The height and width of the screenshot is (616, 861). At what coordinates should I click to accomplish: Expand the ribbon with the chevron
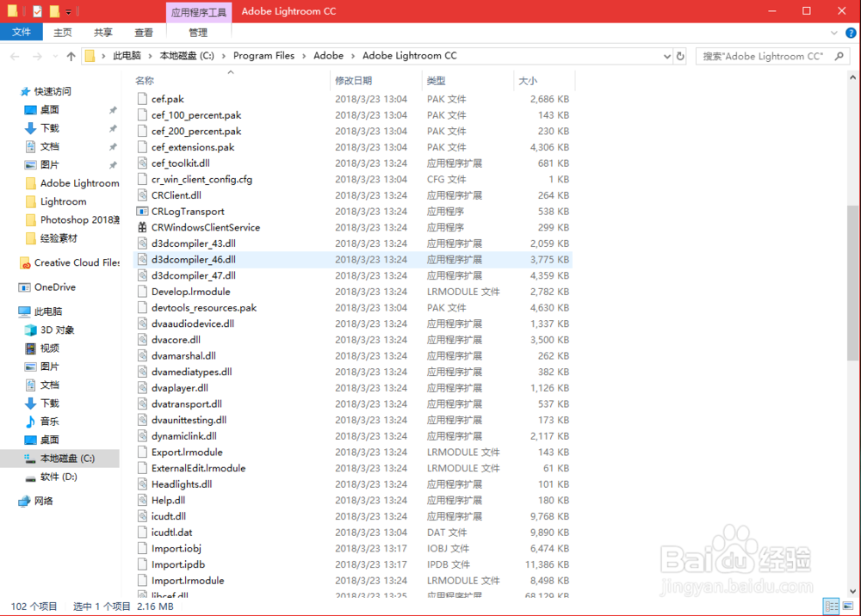click(834, 33)
